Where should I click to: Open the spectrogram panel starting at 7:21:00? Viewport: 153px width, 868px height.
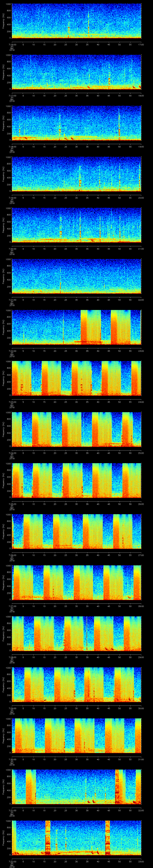click(x=76, y=276)
